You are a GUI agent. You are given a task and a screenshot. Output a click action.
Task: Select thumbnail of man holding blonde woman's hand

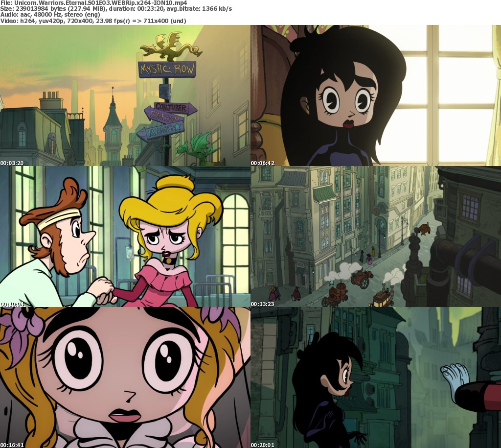pos(125,236)
